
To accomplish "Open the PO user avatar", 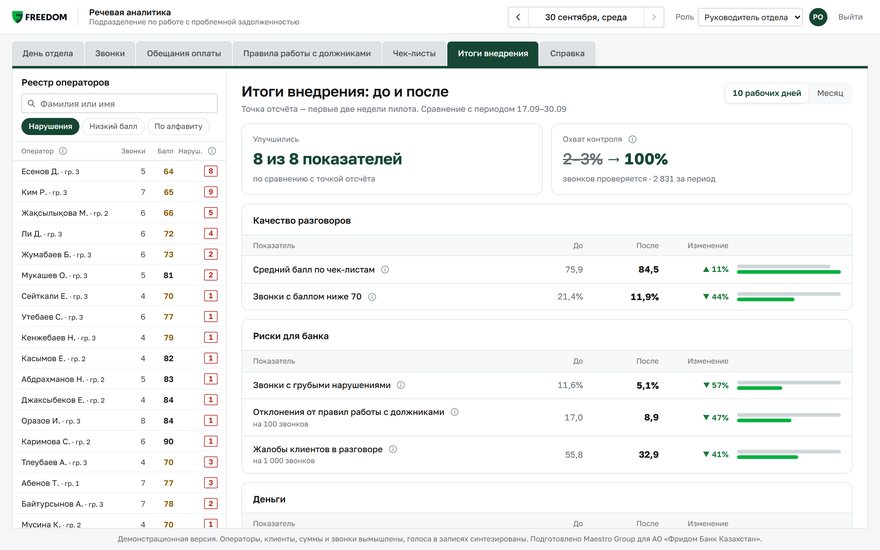I will pos(818,17).
